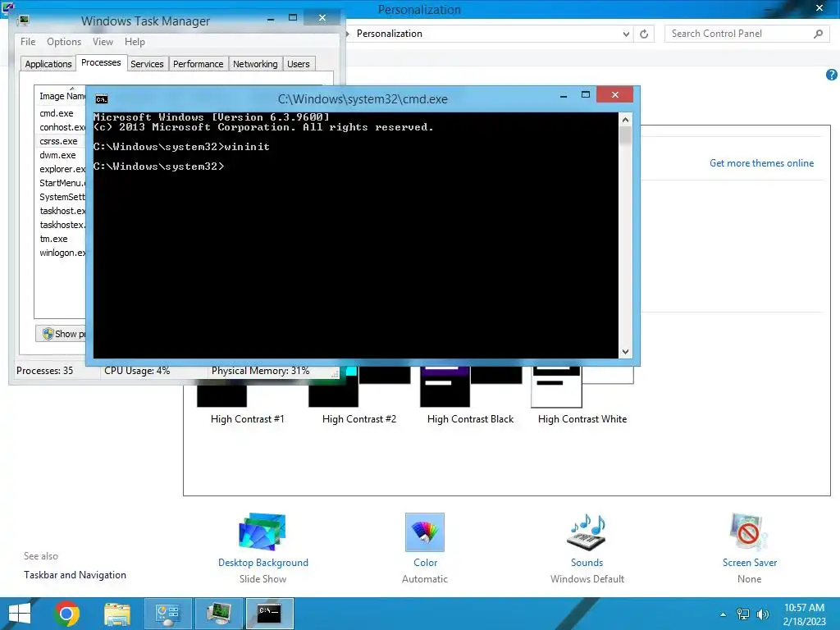Open File Explorer from the taskbar
The image size is (840, 630).
[x=117, y=614]
